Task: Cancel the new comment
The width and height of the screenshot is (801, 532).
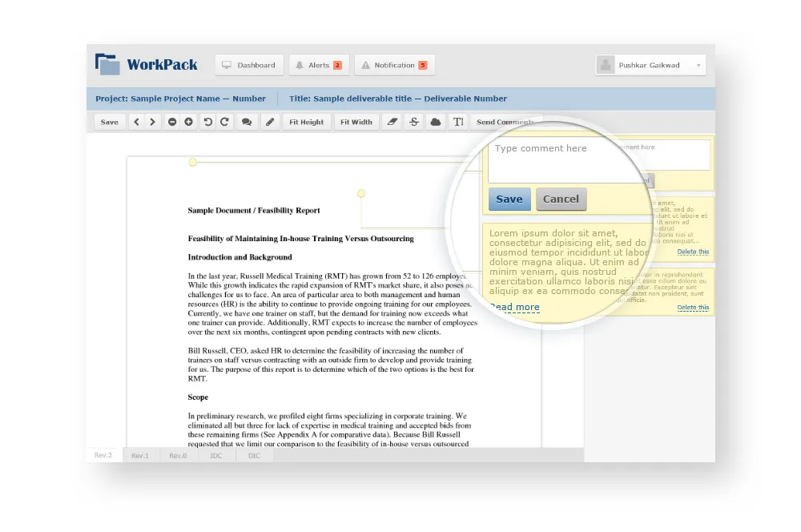Action: coord(561,199)
